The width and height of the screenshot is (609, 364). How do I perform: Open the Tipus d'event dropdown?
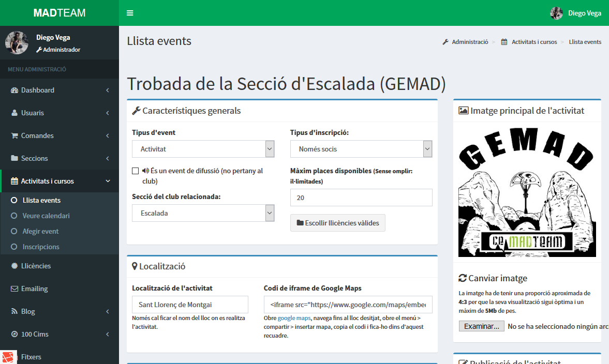[203, 149]
